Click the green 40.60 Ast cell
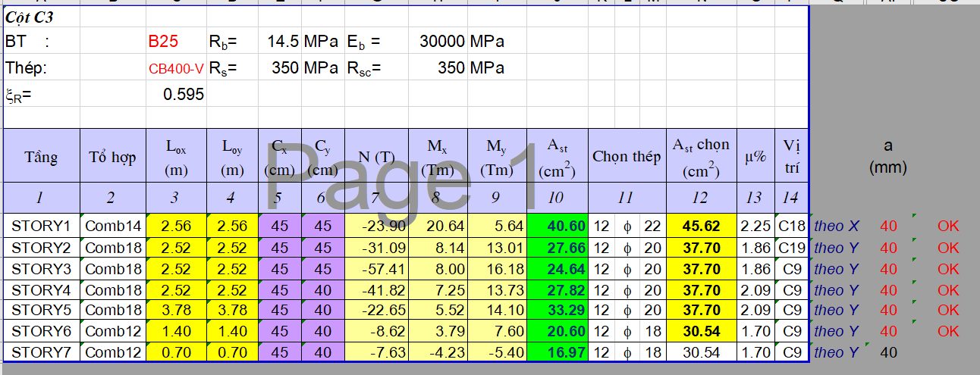Screen dimensions: 980x375 (x=556, y=225)
